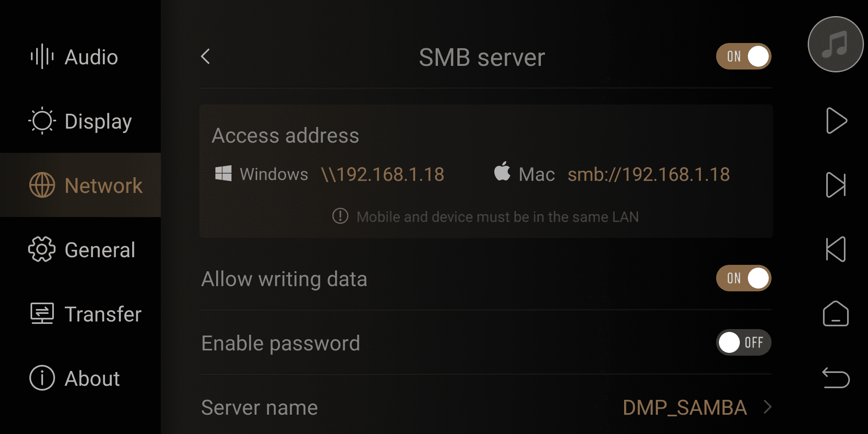868x434 pixels.
Task: Open the DMP_SAMBA server name value
Action: [685, 407]
